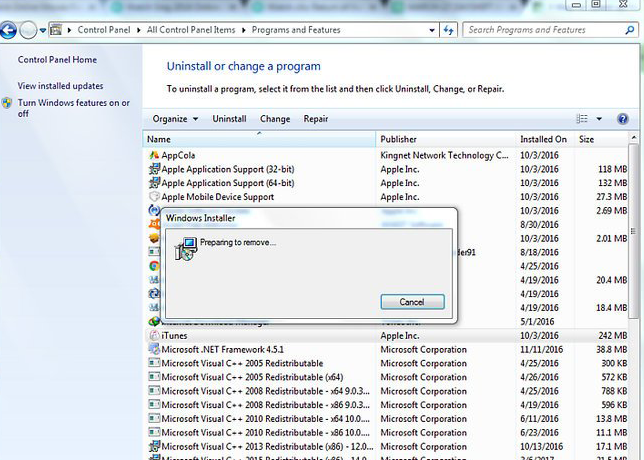Sort by the Installed On column header
Screen dimensions: 644x460
(545, 139)
